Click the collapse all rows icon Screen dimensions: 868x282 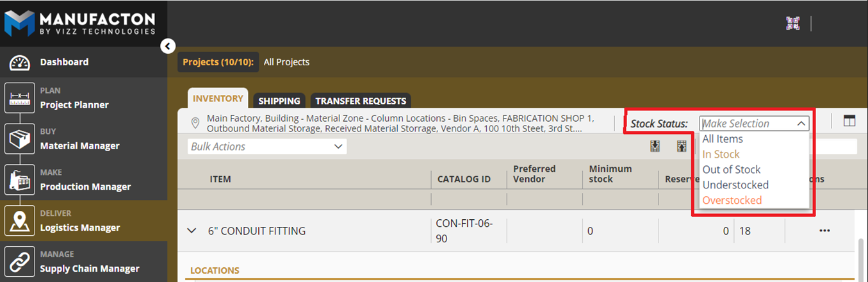click(x=682, y=147)
